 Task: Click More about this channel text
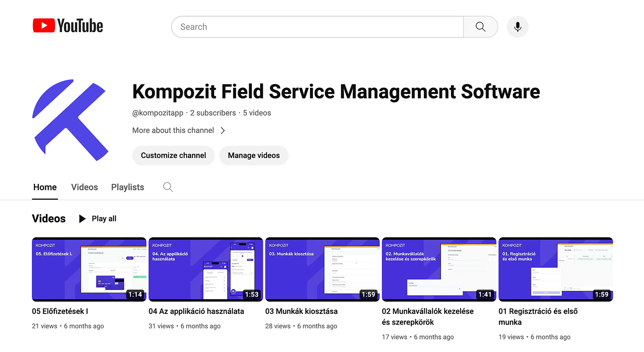coord(173,130)
